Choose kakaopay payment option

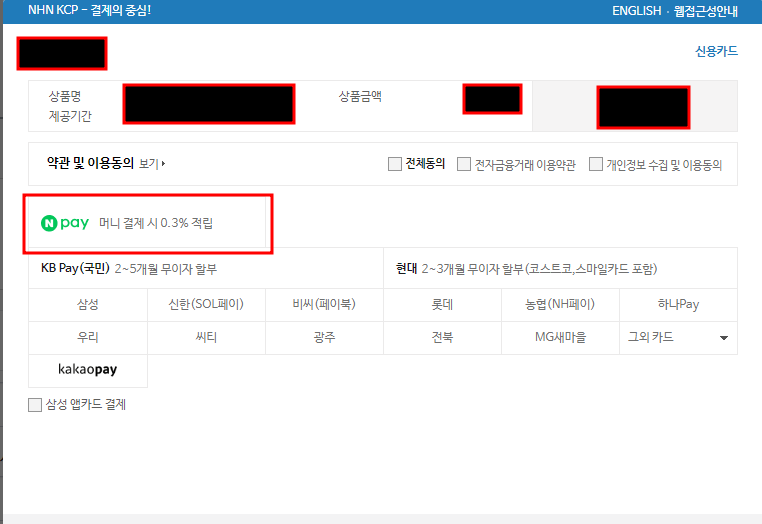pyautogui.click(x=87, y=370)
